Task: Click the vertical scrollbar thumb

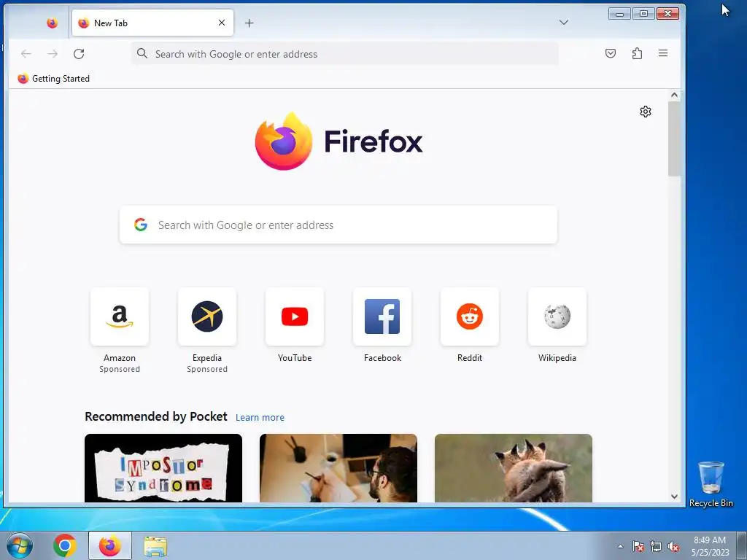Action: tap(674, 139)
